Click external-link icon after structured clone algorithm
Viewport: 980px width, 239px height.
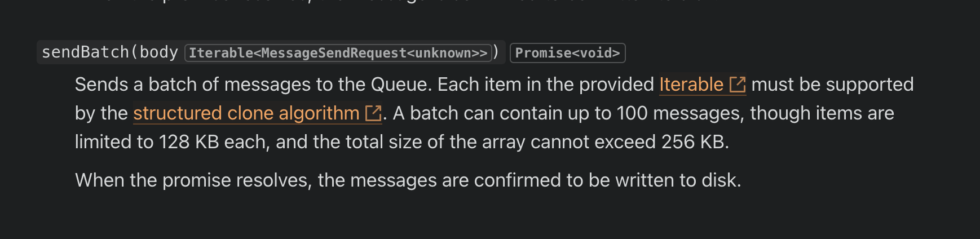pos(373,114)
